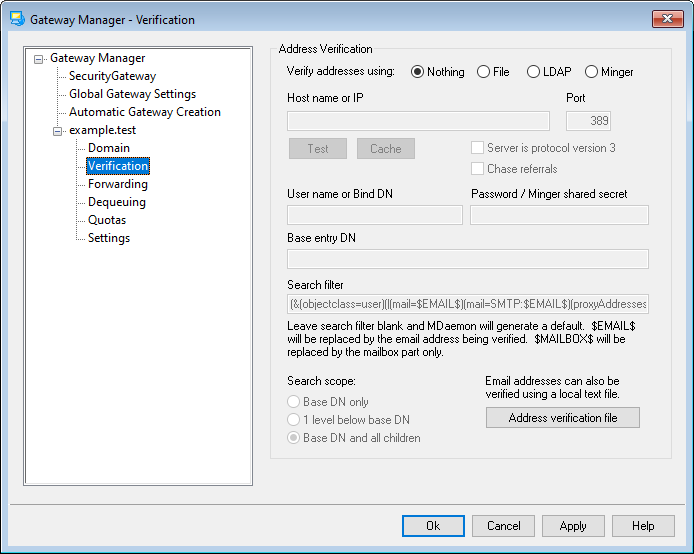Collapse the example.test tree node

pos(58,131)
